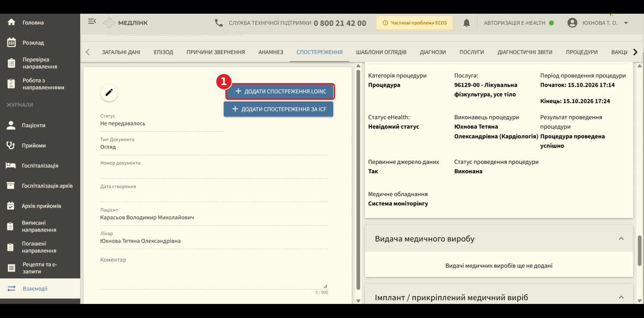Click ДОДАТИ СПОСТЕРЕЖЕННЯ LOINC button
Image resolution: width=644 pixels, height=318 pixels.
click(280, 91)
